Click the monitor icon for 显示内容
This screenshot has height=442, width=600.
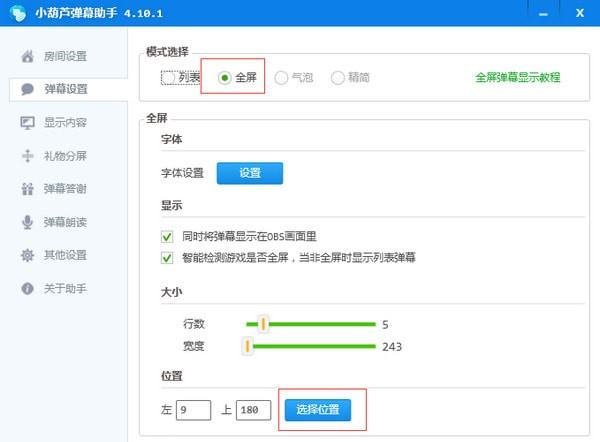click(27, 122)
